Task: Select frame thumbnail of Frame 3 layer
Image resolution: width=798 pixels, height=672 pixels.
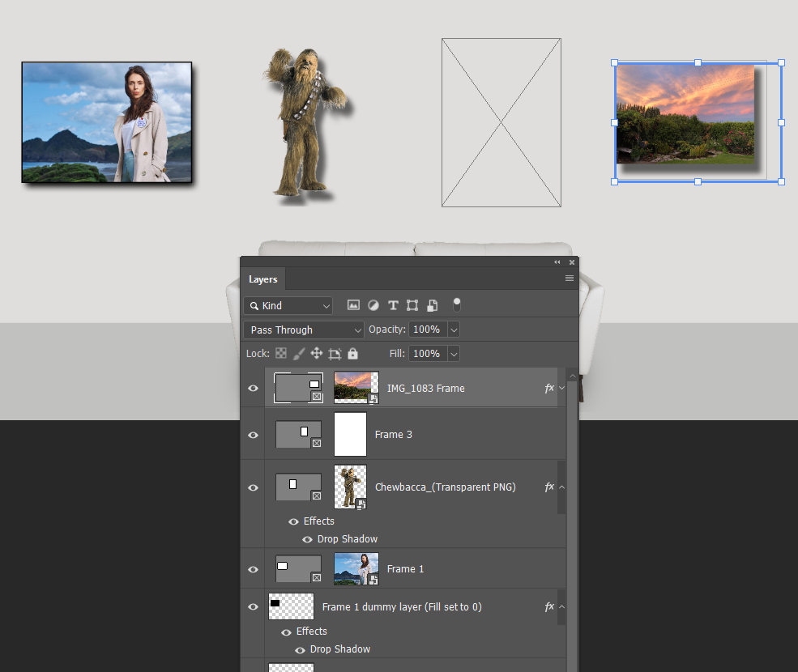Action: pyautogui.click(x=299, y=435)
